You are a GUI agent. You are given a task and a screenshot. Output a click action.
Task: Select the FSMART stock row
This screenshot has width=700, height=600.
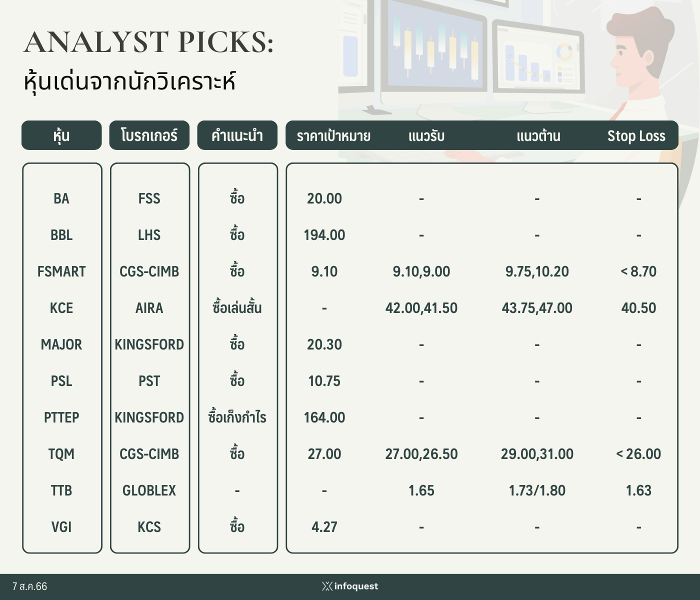(x=350, y=271)
